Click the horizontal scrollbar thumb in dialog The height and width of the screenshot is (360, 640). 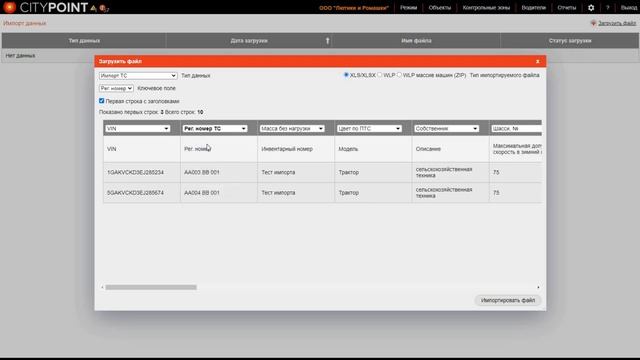point(151,287)
